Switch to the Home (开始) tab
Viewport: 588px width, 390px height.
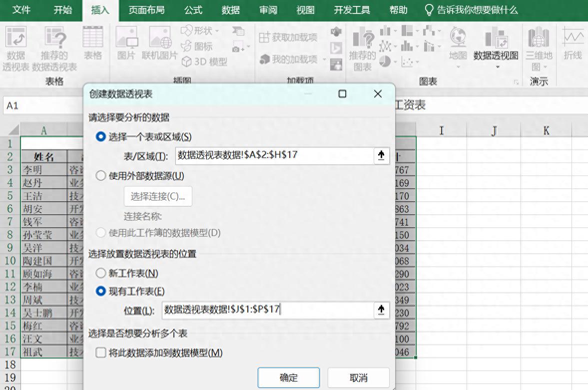(62, 10)
